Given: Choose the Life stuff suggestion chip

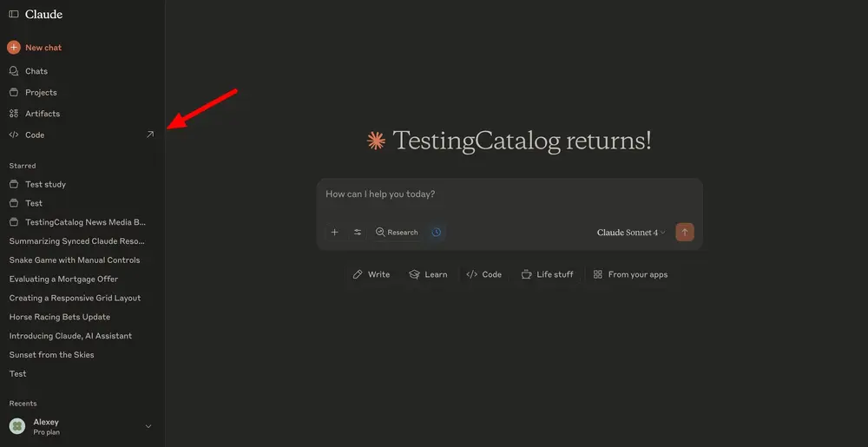Looking at the screenshot, I should point(547,274).
